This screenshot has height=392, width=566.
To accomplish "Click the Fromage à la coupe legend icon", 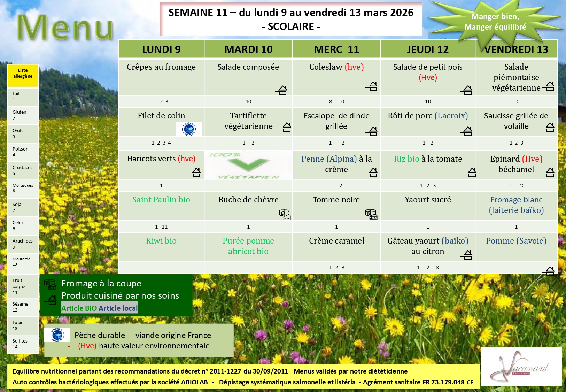I will tap(51, 284).
